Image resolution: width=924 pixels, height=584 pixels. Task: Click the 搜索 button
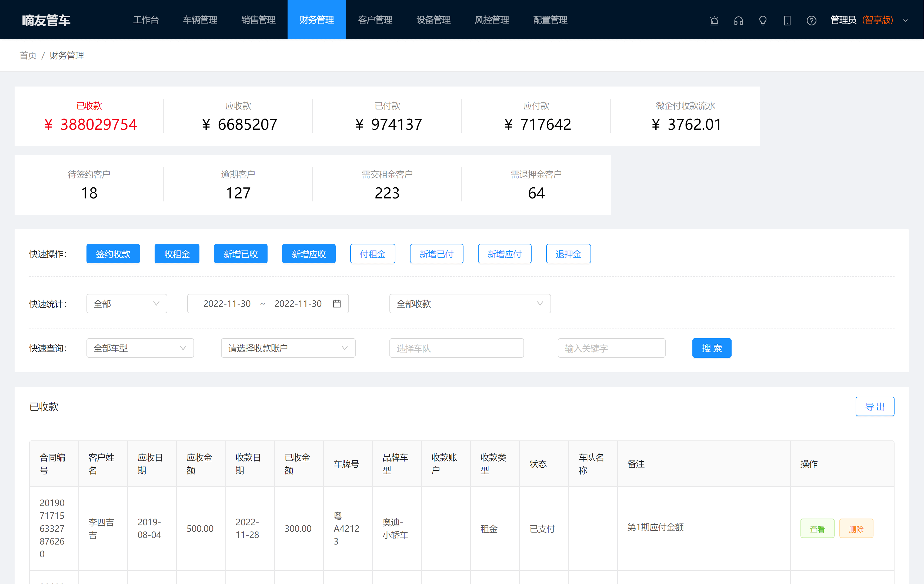pos(712,348)
